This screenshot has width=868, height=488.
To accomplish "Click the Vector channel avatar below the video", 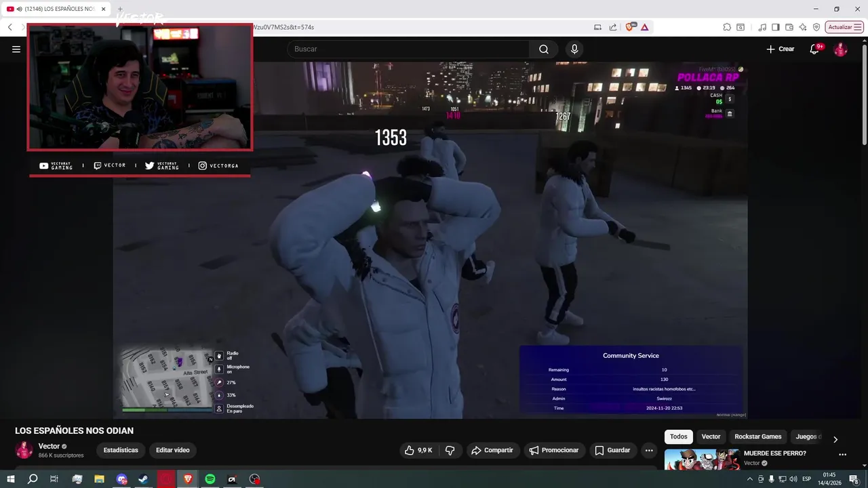I will (x=24, y=450).
